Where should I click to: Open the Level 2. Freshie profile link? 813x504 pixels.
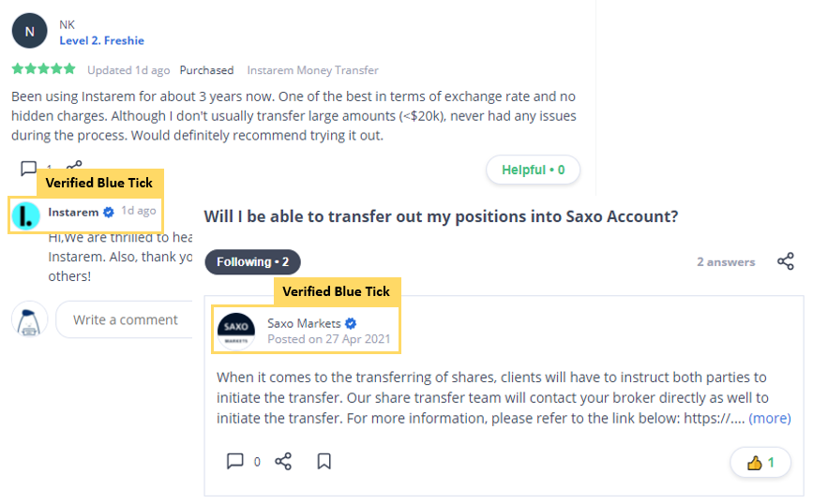(x=101, y=40)
